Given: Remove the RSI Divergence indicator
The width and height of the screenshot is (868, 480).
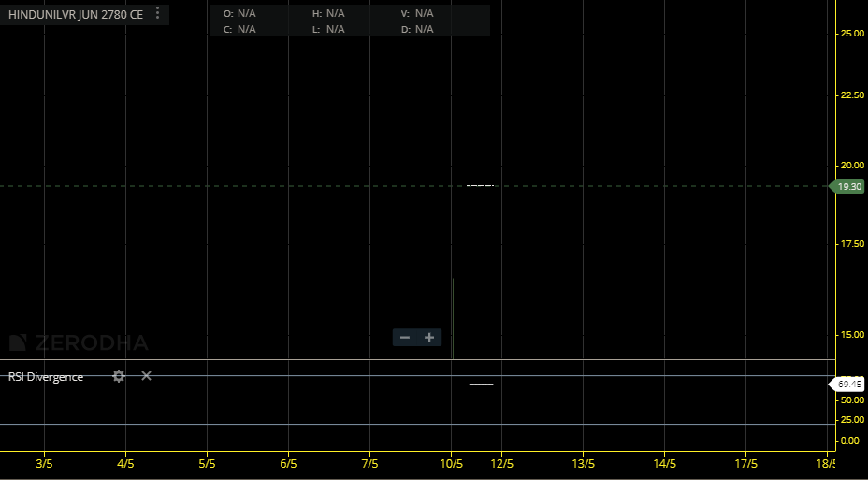Looking at the screenshot, I should coord(146,376).
